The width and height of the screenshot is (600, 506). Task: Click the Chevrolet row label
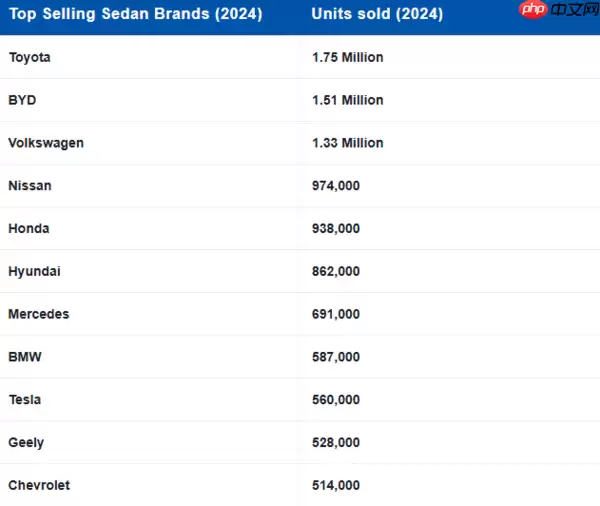pyautogui.click(x=39, y=485)
